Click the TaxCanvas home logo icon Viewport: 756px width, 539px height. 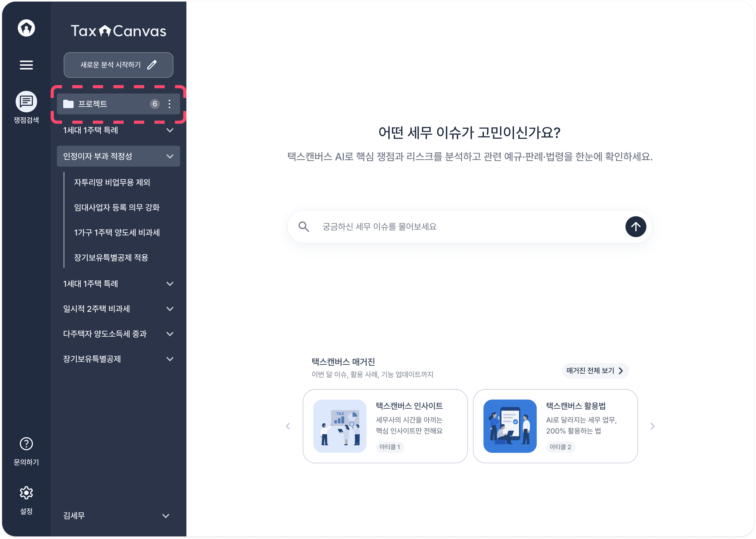pos(26,28)
